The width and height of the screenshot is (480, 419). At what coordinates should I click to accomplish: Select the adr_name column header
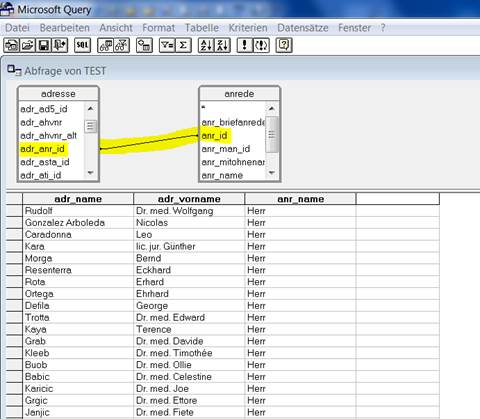pyautogui.click(x=78, y=199)
